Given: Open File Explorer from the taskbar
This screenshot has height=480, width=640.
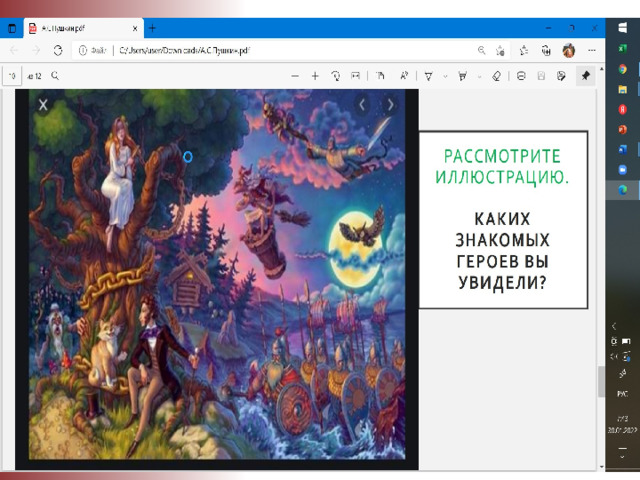Looking at the screenshot, I should tap(622, 89).
